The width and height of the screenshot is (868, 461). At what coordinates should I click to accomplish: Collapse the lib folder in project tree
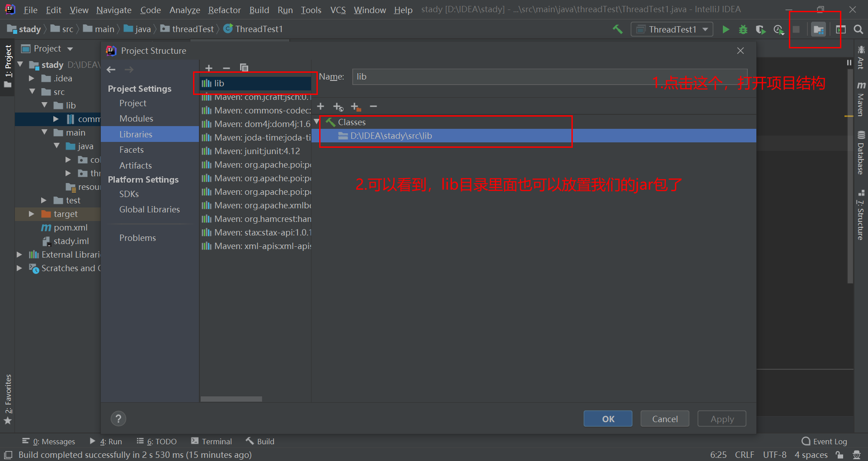(x=44, y=105)
